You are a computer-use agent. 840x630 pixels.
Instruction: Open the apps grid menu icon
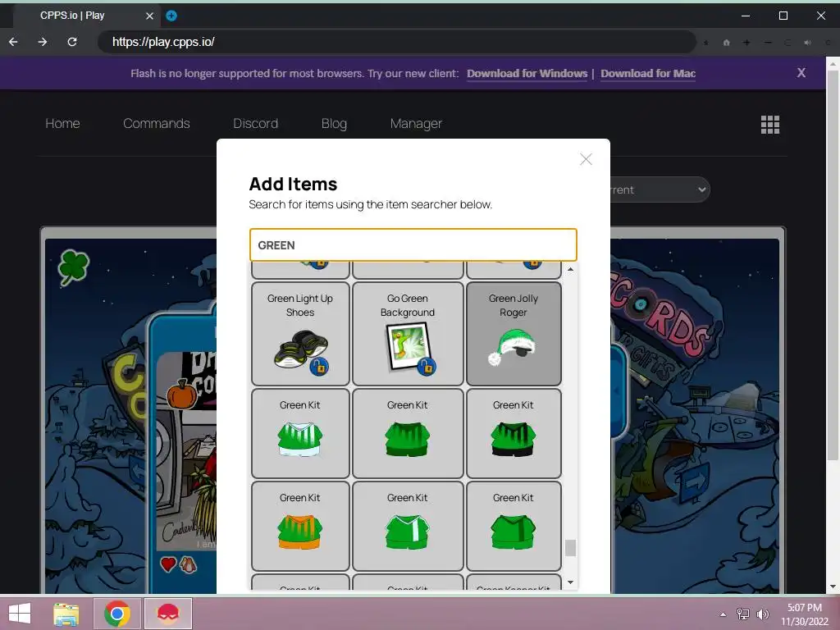click(x=769, y=125)
